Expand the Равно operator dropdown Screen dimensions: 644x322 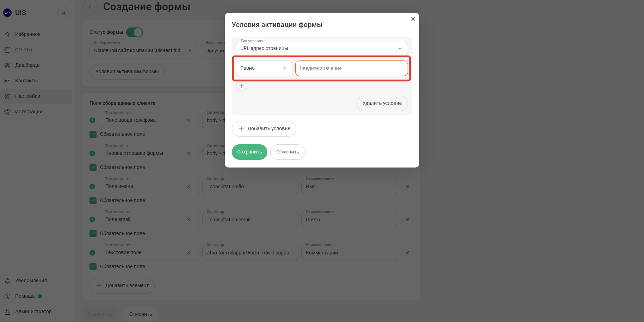pyautogui.click(x=264, y=68)
